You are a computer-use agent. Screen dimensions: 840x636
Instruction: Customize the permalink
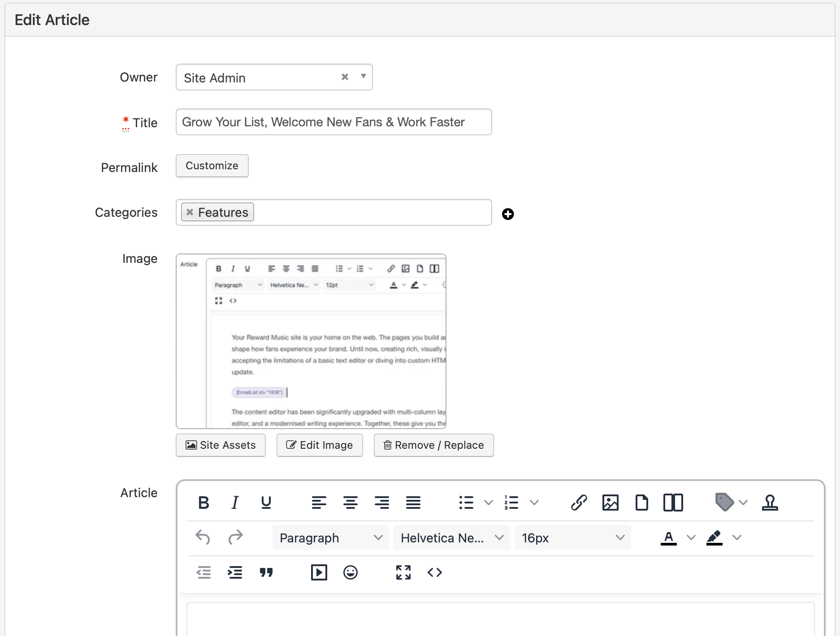click(x=212, y=166)
